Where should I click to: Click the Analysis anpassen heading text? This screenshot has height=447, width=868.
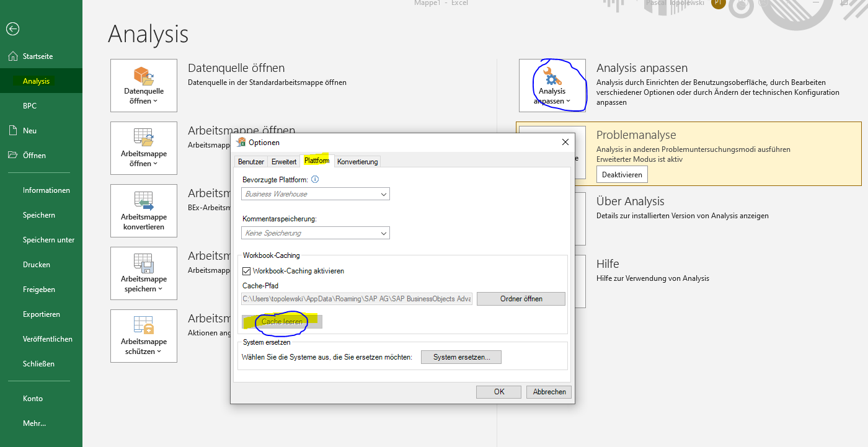[x=642, y=68]
